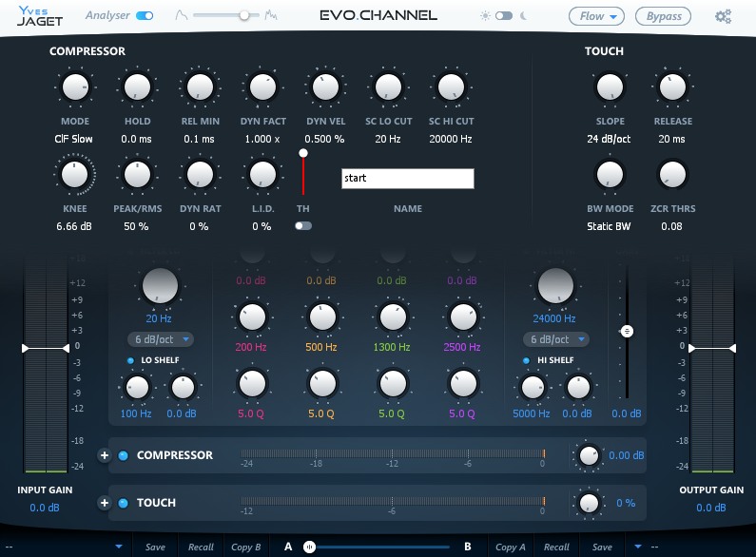Click the REL MIN knob
The image size is (756, 557).
200,87
